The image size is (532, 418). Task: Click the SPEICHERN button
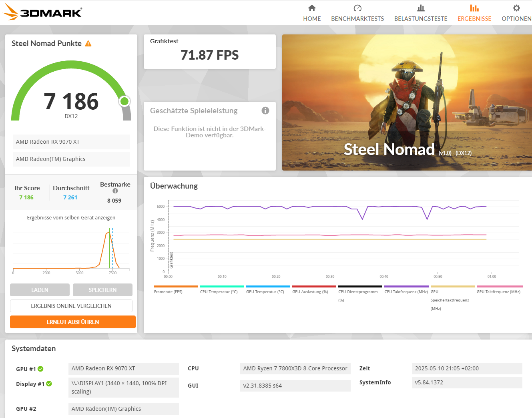(x=102, y=290)
